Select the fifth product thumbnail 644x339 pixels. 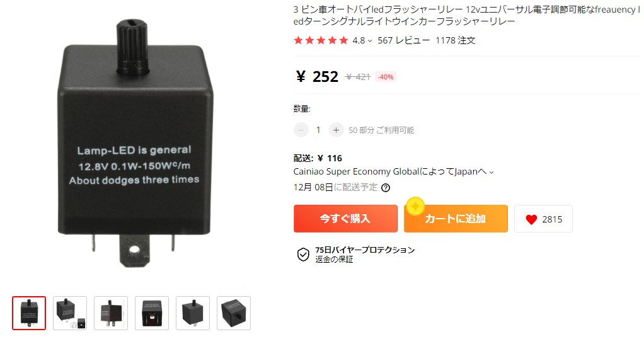coord(193,313)
